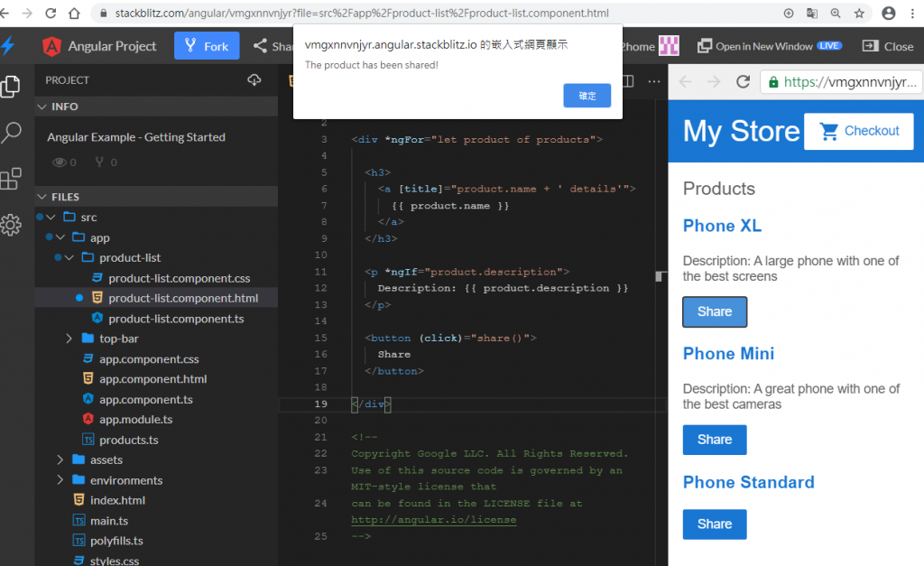Click Open in New Window

pyautogui.click(x=770, y=46)
